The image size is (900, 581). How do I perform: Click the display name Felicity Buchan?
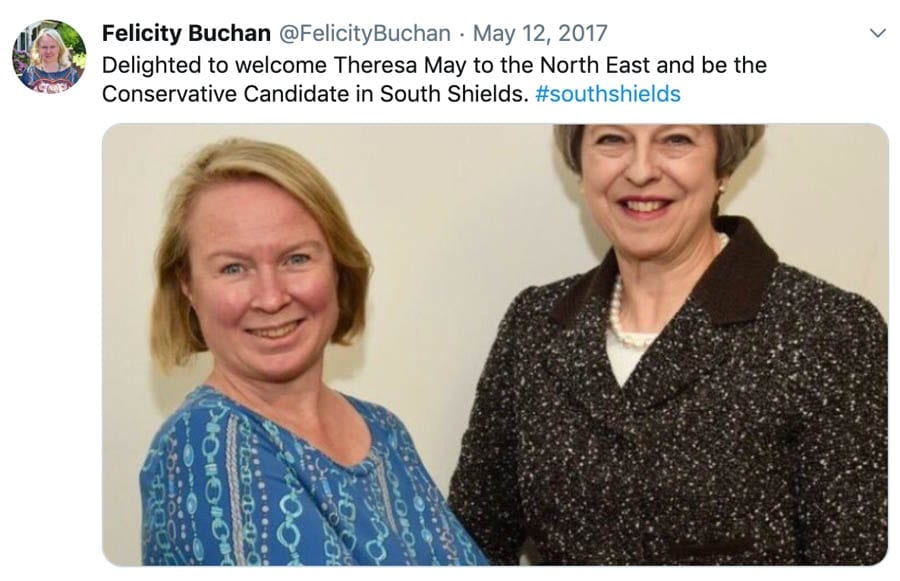point(186,33)
